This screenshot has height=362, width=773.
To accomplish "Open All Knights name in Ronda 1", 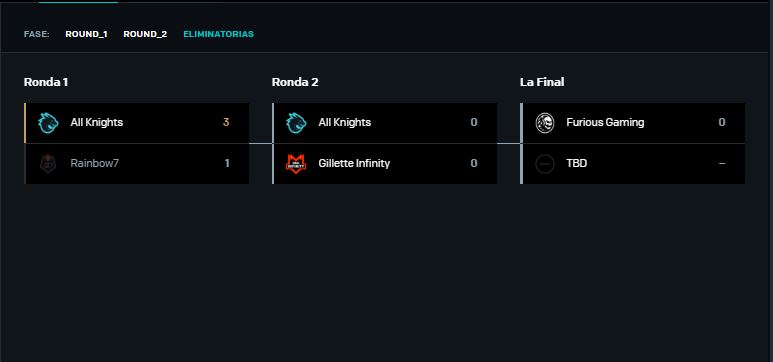I will (x=97, y=122).
